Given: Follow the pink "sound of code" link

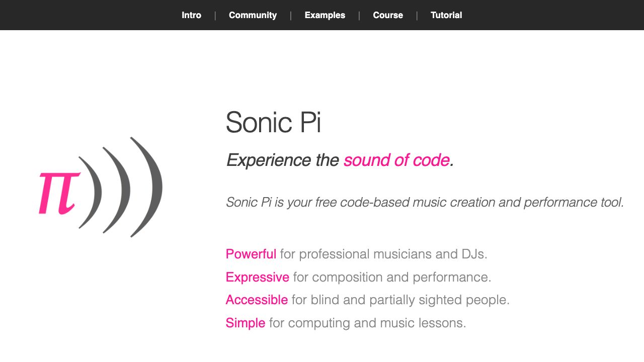Looking at the screenshot, I should (x=396, y=160).
